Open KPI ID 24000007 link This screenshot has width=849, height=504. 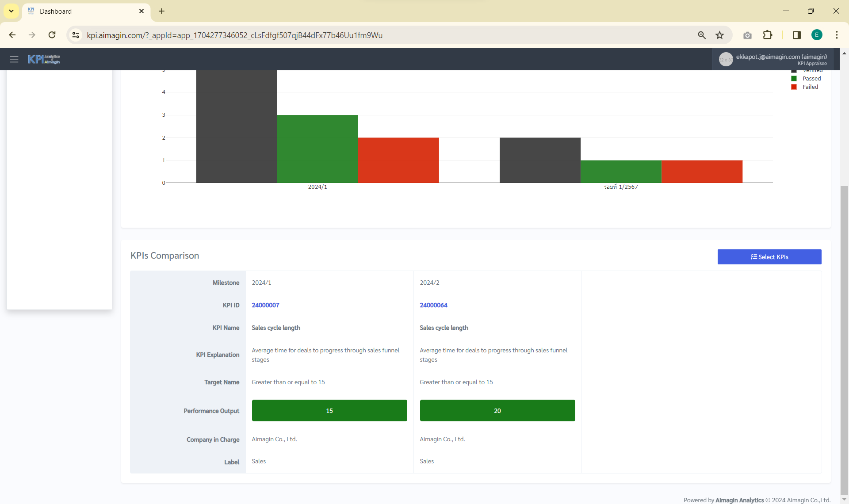coord(265,305)
